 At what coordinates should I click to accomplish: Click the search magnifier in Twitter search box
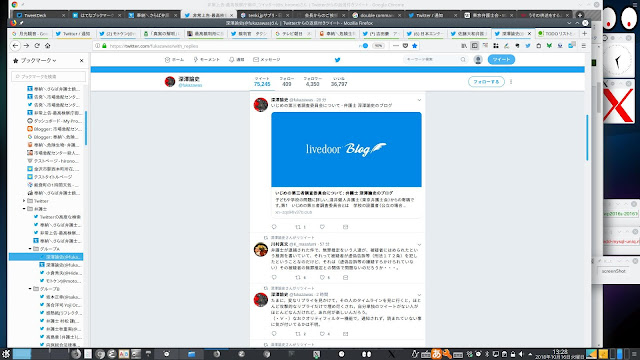pyautogui.click(x=463, y=60)
